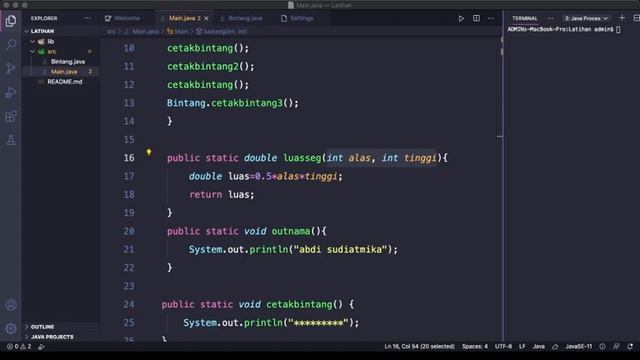
Task: Click the notifications bell in status bar
Action: point(630,347)
